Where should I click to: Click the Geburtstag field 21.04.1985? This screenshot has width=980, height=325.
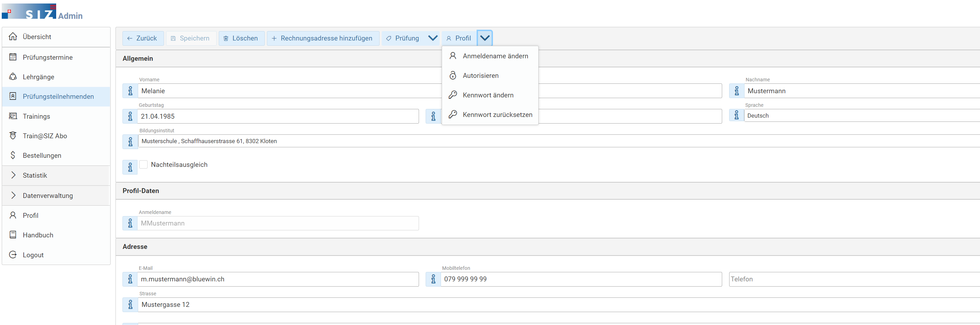click(x=278, y=116)
